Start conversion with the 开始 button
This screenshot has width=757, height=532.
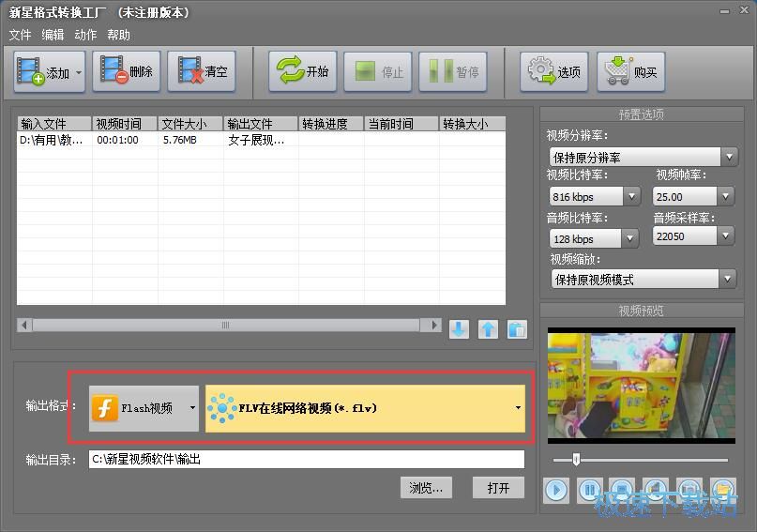[x=303, y=72]
